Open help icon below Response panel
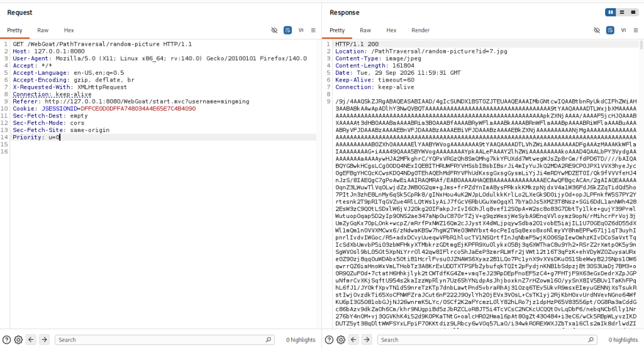The width and height of the screenshot is (644, 348). click(329, 340)
